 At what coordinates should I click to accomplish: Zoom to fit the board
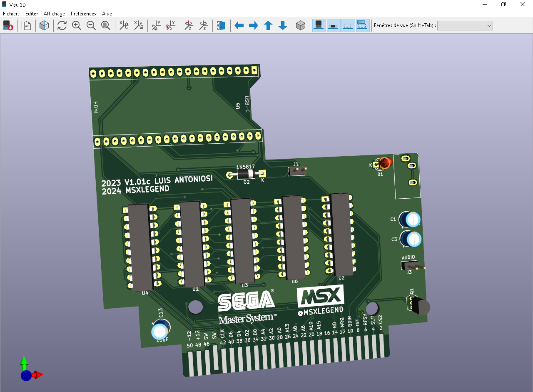(x=106, y=25)
